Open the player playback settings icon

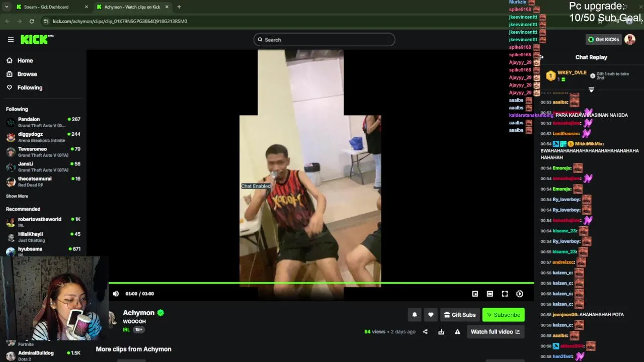tap(520, 294)
